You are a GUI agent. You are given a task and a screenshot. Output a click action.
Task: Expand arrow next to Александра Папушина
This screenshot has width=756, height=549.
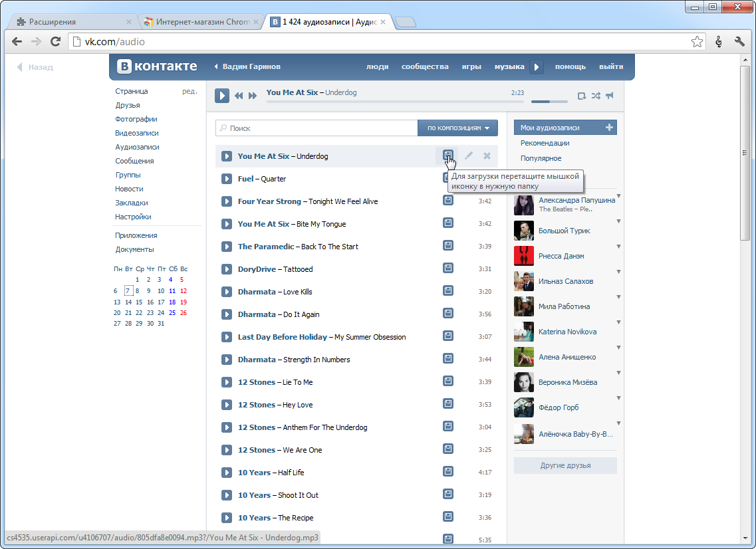(618, 197)
